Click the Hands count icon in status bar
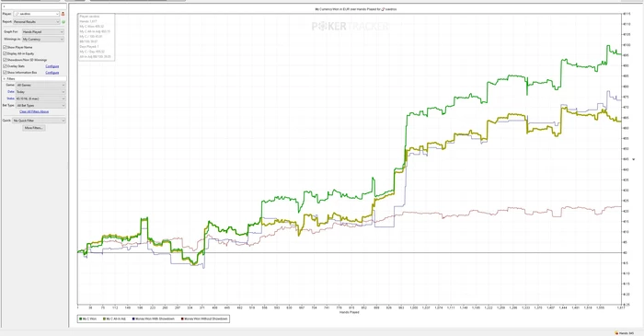Image resolution: width=644 pixels, height=336 pixels. pos(616,333)
